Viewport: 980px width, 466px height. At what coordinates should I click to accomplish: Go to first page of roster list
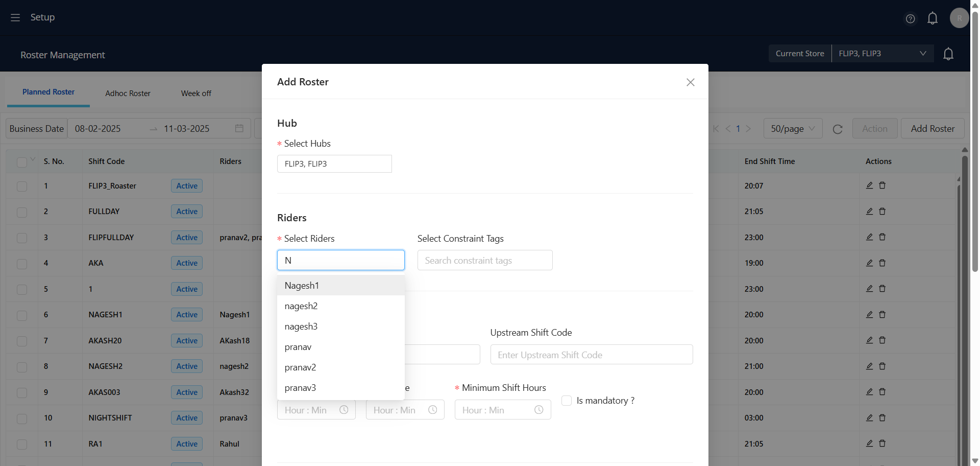pos(716,129)
